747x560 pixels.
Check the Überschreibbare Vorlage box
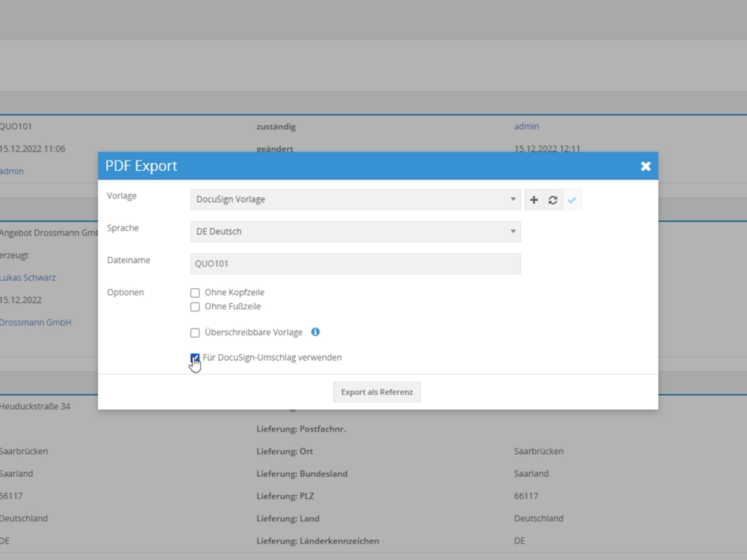pyautogui.click(x=195, y=333)
